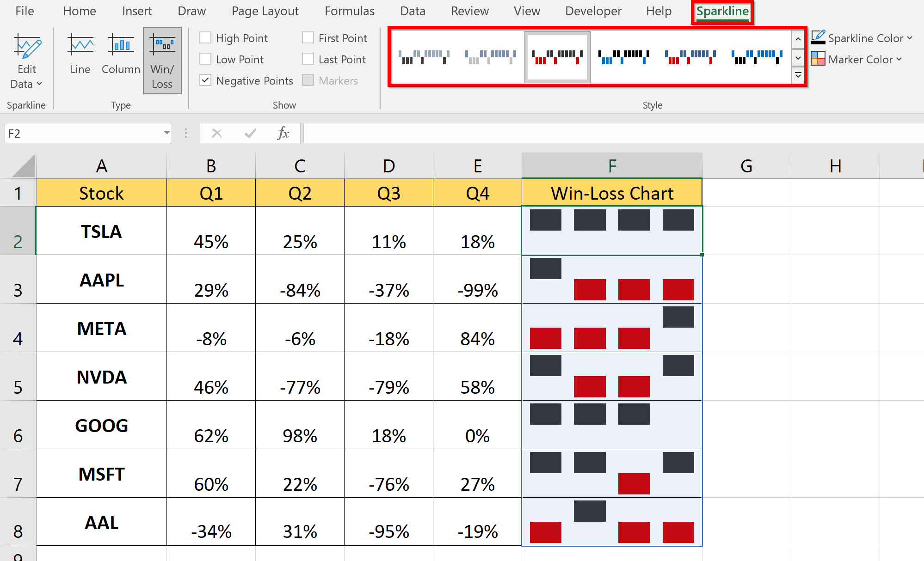Enable the High Point checkbox

[x=205, y=37]
